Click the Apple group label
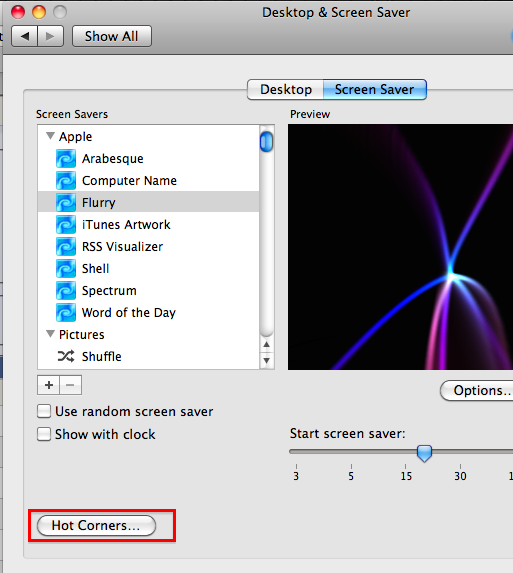Viewport: 513px width, 573px height. (x=76, y=136)
